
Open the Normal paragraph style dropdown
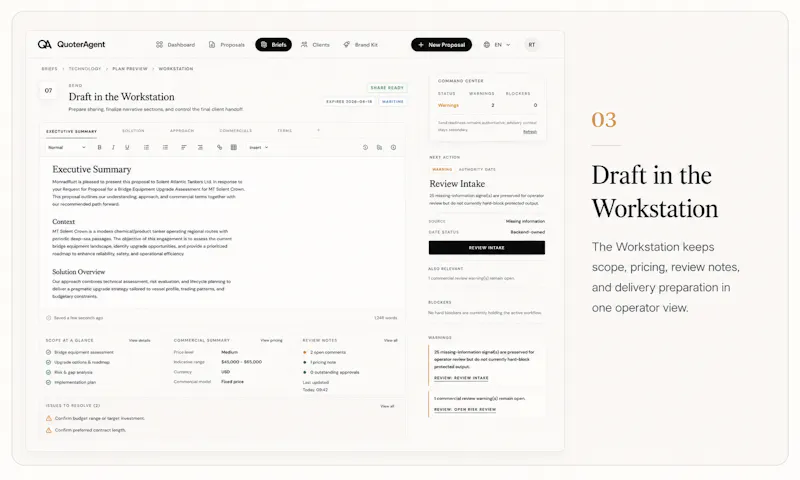click(66, 147)
